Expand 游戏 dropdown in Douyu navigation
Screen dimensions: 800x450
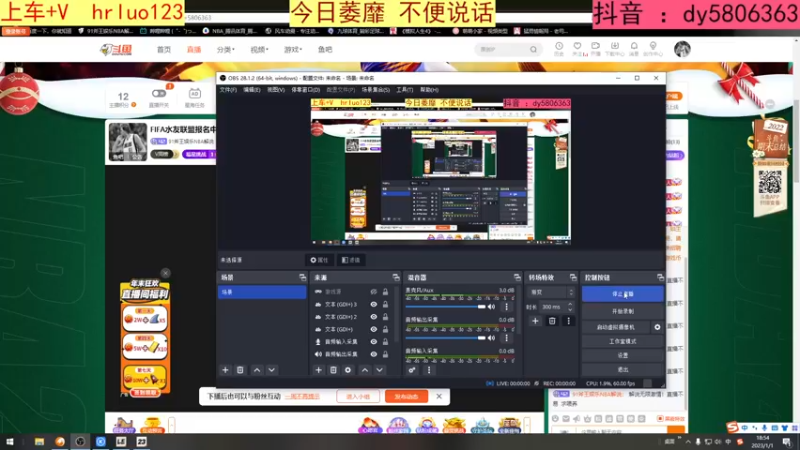pyautogui.click(x=293, y=49)
